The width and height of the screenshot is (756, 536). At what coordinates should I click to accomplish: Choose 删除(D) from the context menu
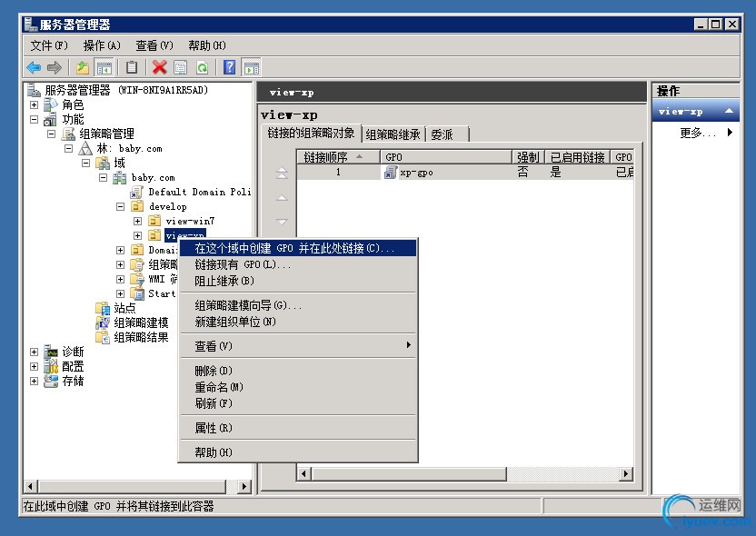click(297, 371)
